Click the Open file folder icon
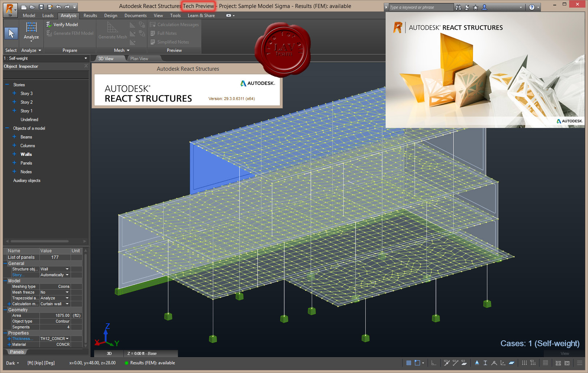Screen dimensions: 588x373 [x=32, y=7]
